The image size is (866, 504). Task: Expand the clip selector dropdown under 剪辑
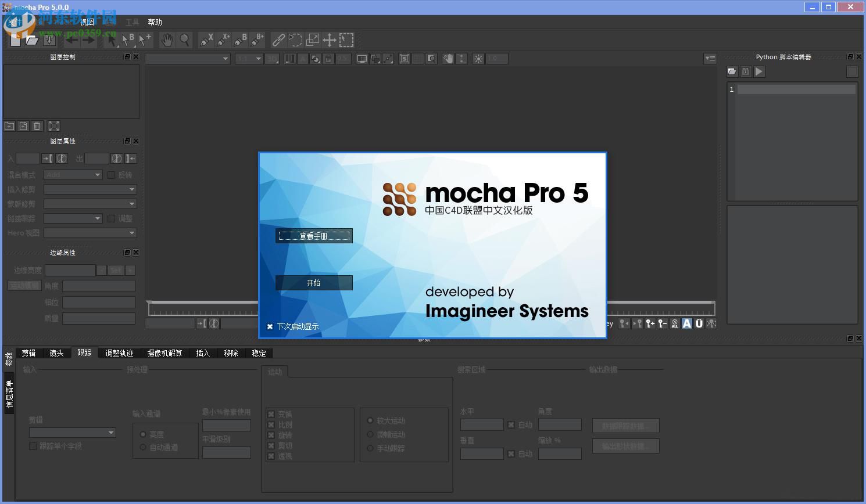coord(72,433)
